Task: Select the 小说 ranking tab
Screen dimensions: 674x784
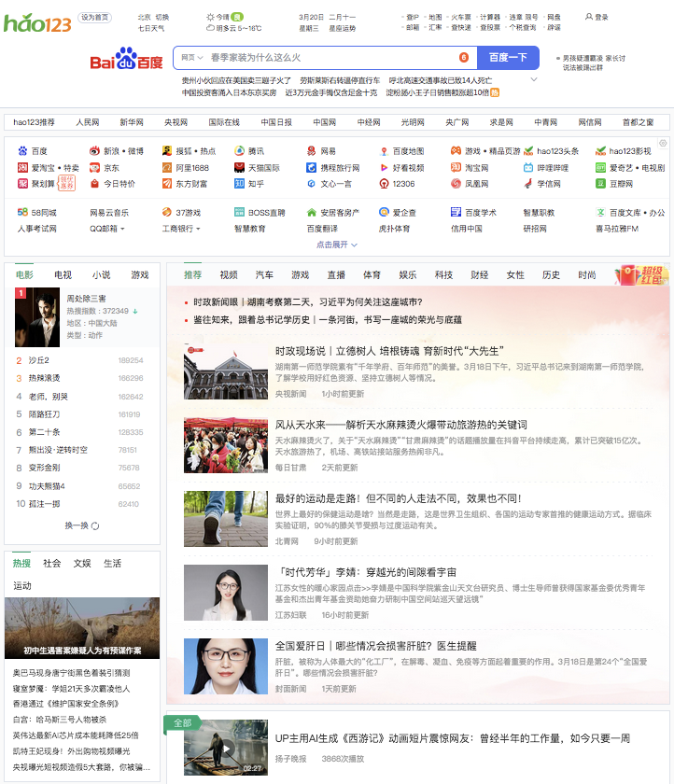Action: (x=101, y=275)
